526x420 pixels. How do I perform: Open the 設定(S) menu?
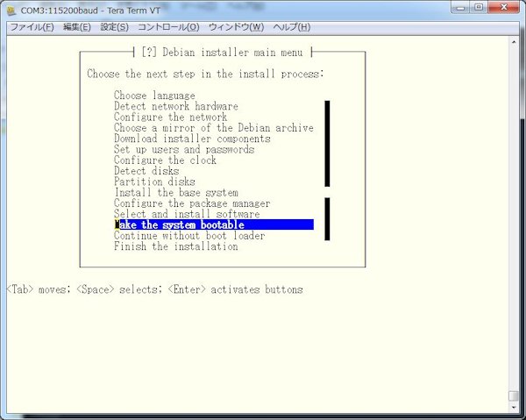[x=114, y=27]
